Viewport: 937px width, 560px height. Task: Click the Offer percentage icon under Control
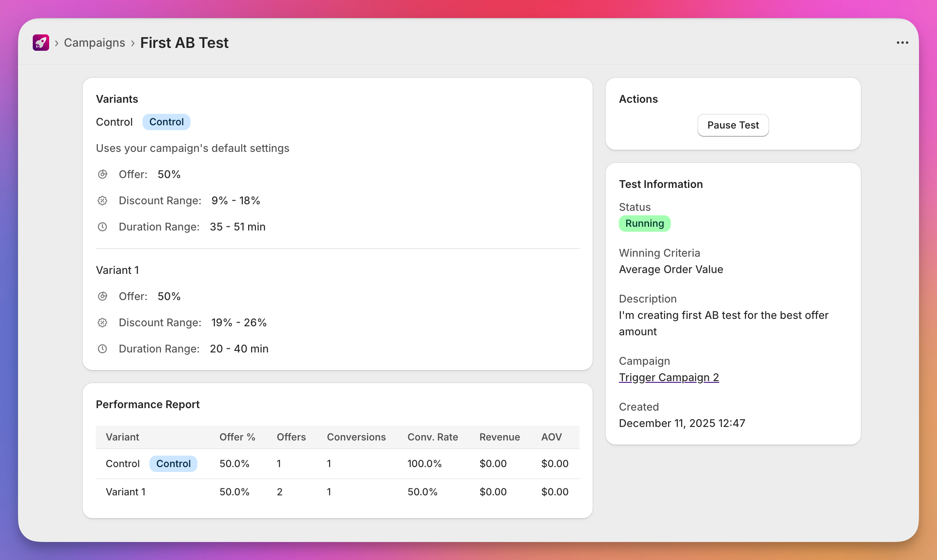coord(102,174)
